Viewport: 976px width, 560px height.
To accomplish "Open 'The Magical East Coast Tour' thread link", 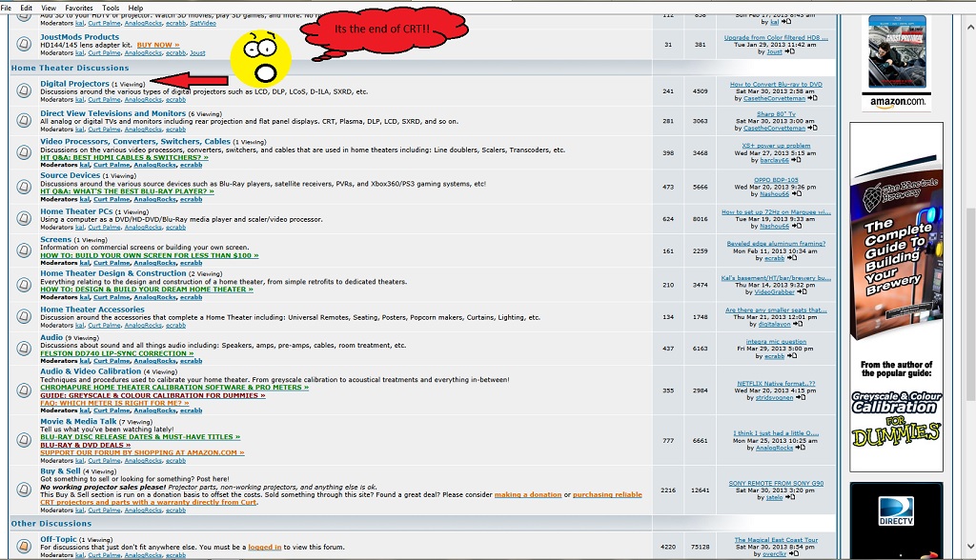I will tap(776, 540).
